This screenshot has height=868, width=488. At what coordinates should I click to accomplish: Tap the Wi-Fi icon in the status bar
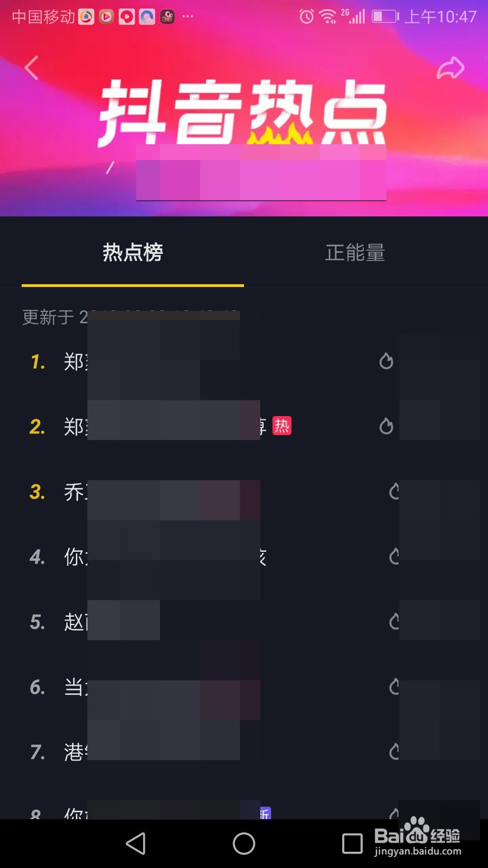point(328,16)
